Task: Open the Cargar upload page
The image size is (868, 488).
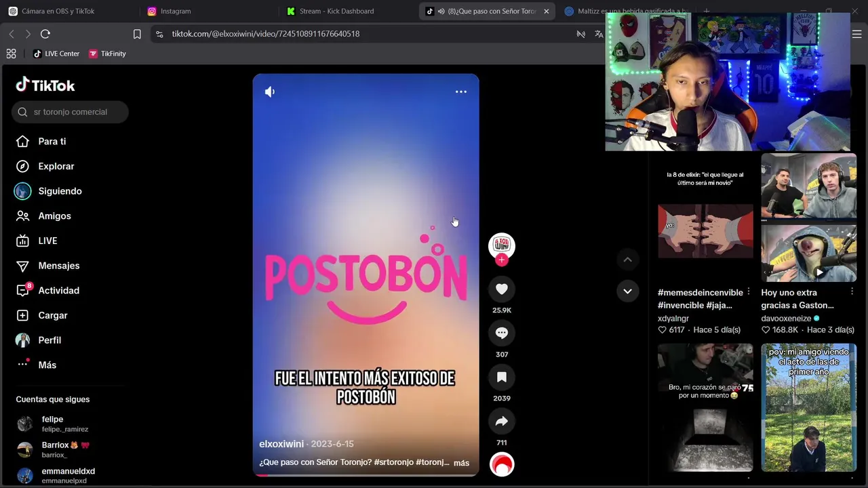Action: pos(41,315)
